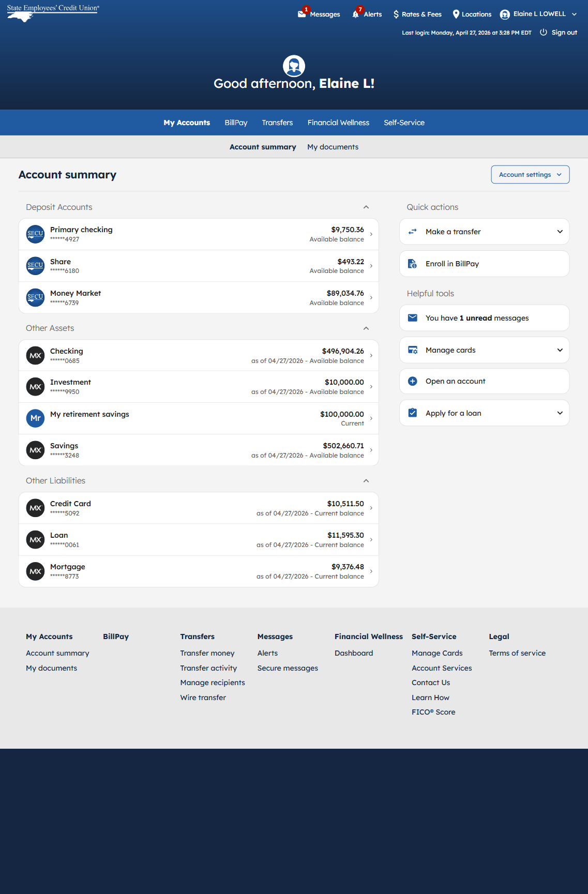
Task: Open the Messages envelope icon in header
Action: coord(302,14)
